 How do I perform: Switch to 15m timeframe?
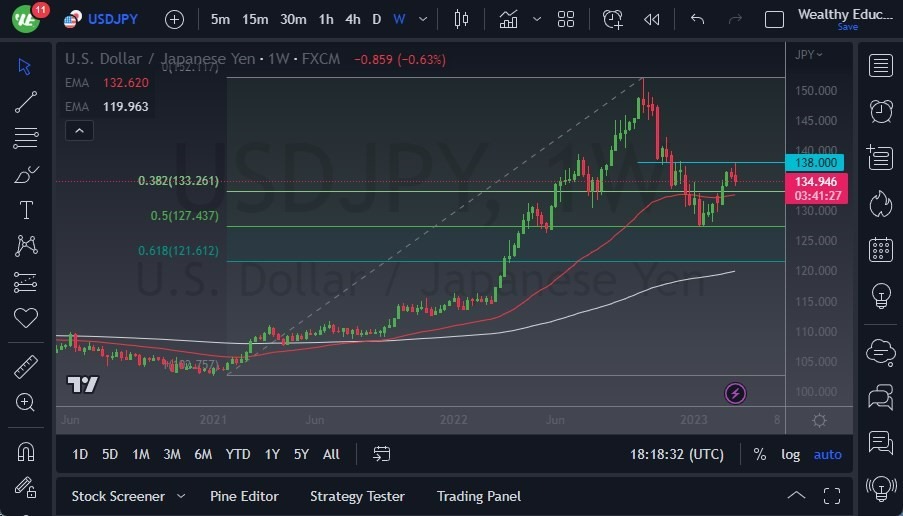click(x=255, y=20)
